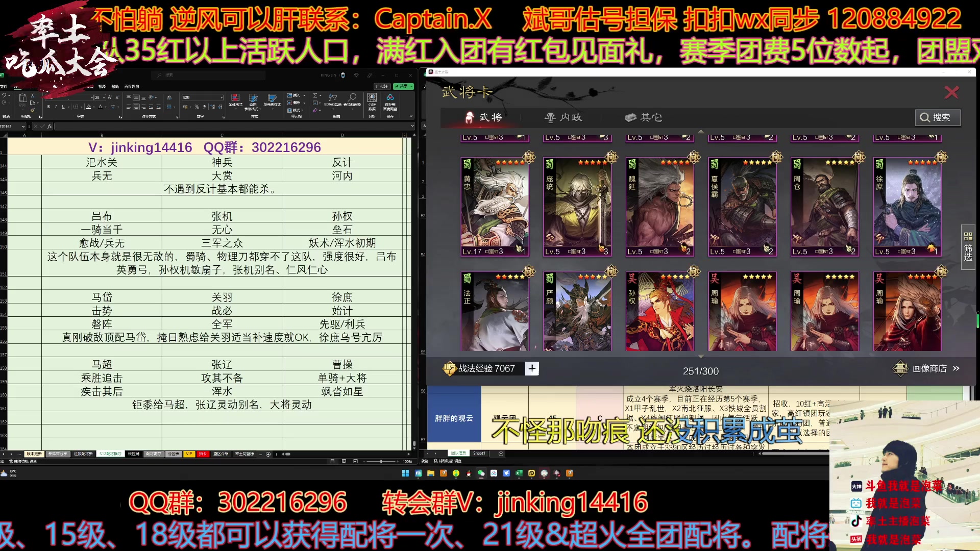Open Cell Styles in Excel
980x551 pixels.
coord(272,101)
